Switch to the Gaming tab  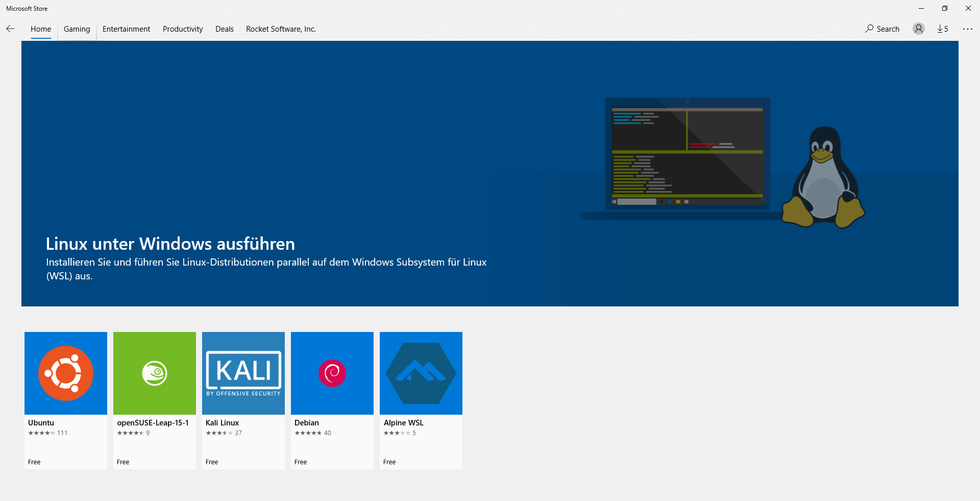point(77,29)
